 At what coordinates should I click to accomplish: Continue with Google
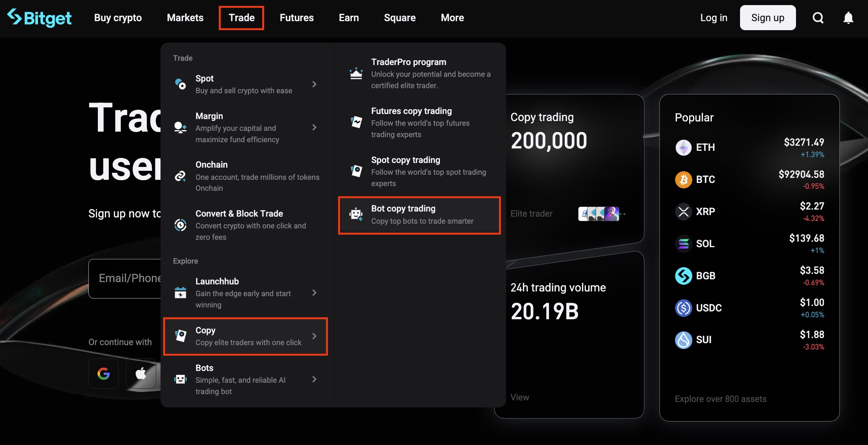point(103,373)
